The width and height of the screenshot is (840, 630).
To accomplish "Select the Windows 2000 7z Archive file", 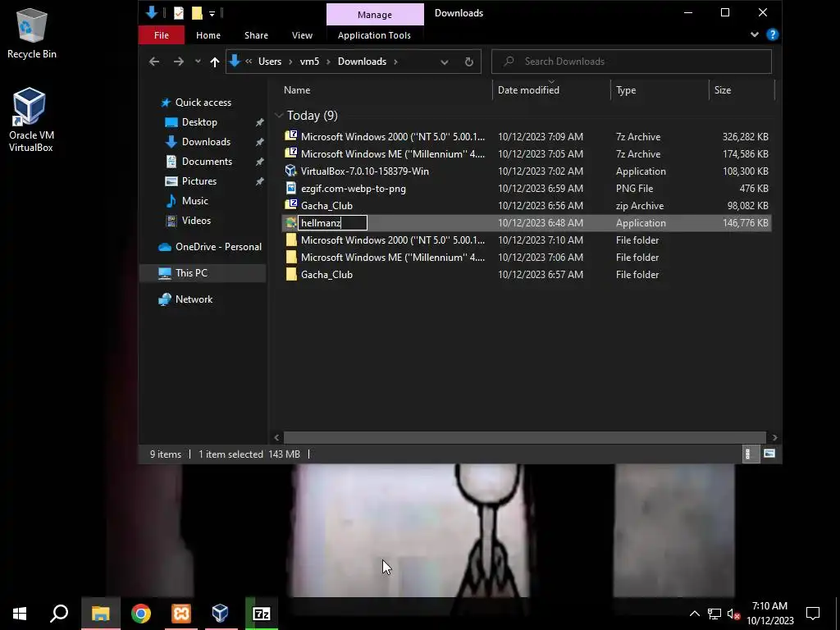I will coord(527,137).
